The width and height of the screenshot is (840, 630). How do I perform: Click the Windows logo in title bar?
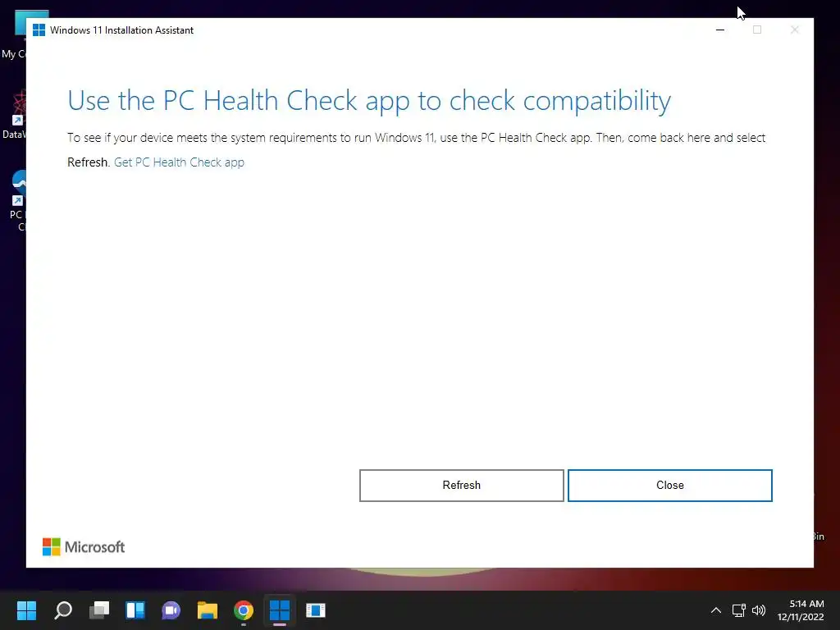(x=39, y=30)
